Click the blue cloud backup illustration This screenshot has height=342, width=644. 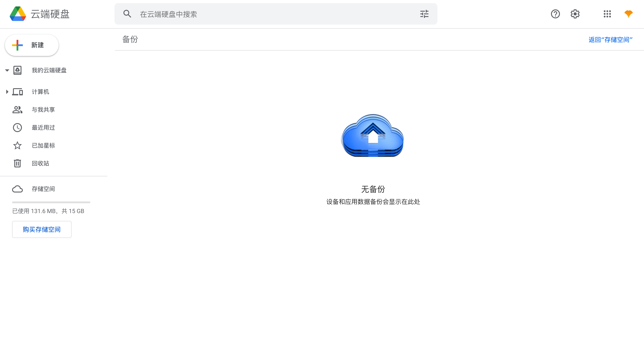372,135
